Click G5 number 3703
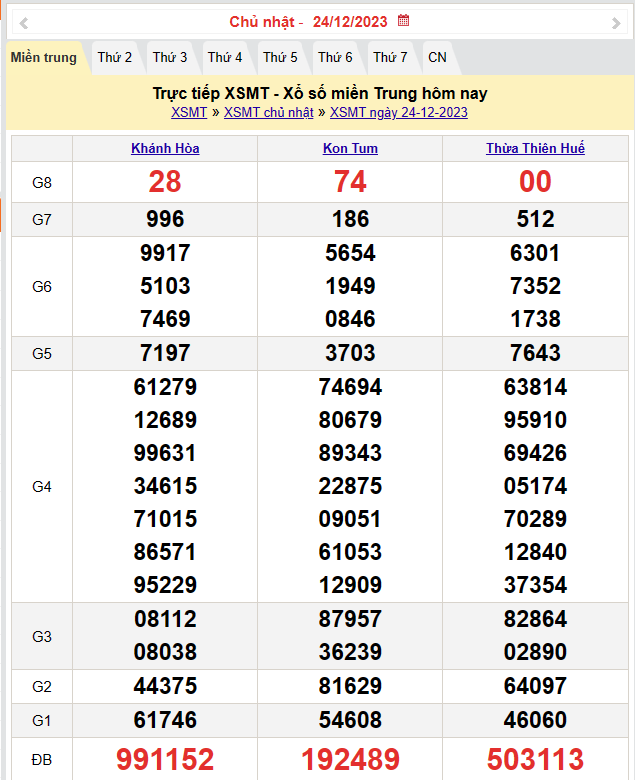The image size is (635, 780). coord(351,353)
